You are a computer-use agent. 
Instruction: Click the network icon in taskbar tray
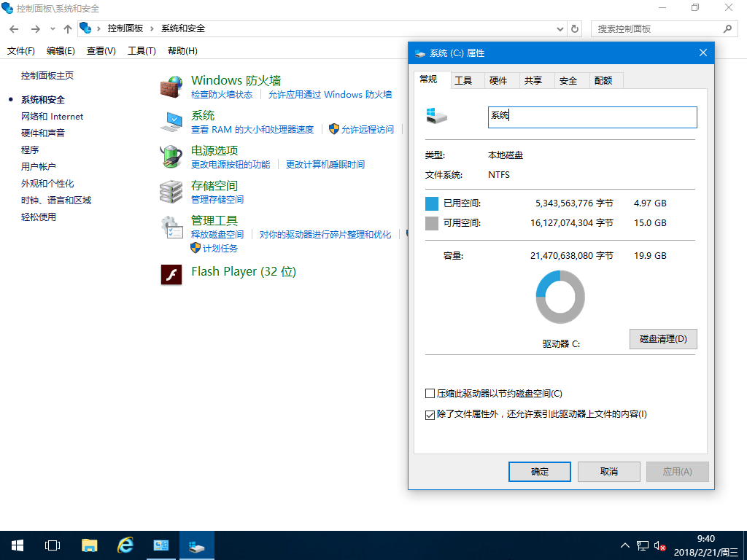coord(642,545)
